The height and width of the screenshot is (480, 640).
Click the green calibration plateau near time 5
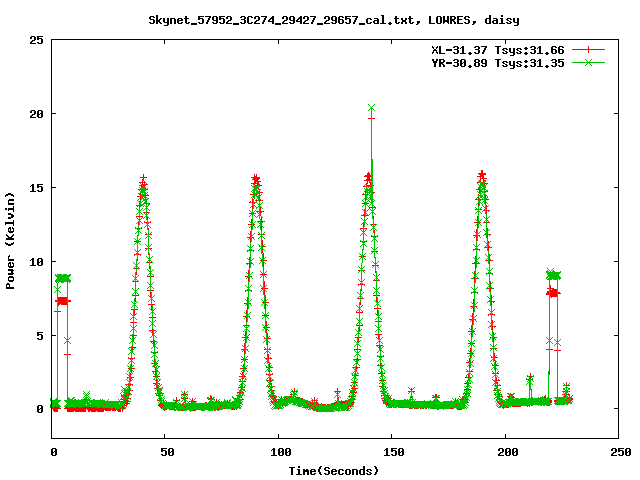tap(63, 278)
